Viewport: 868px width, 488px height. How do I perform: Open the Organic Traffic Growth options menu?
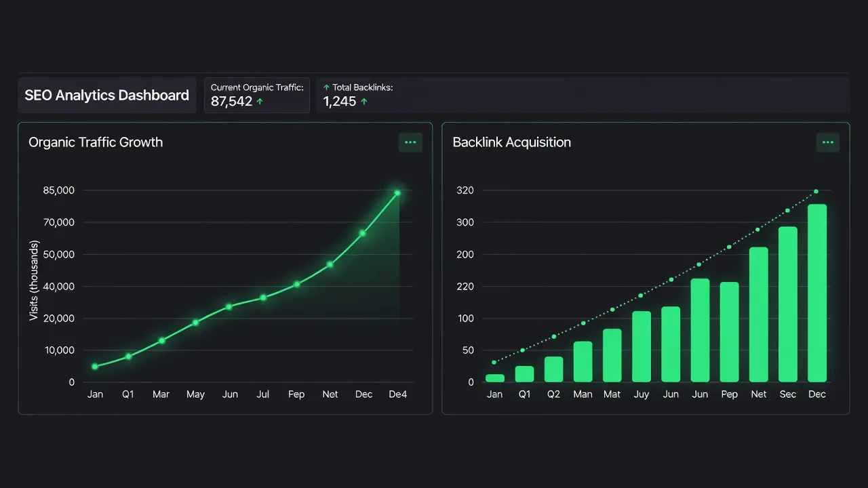coord(410,142)
